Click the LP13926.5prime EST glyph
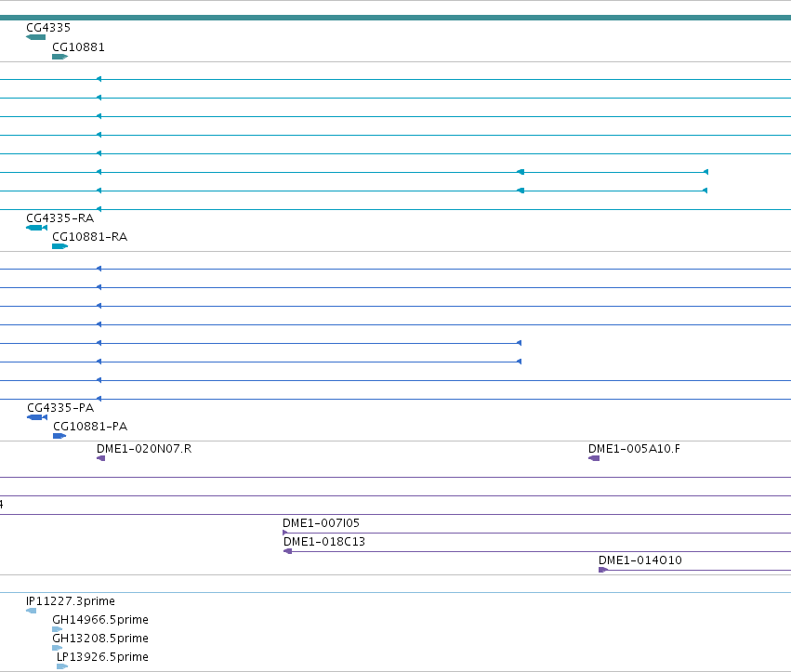Screen dimensions: 791x672 point(62,666)
